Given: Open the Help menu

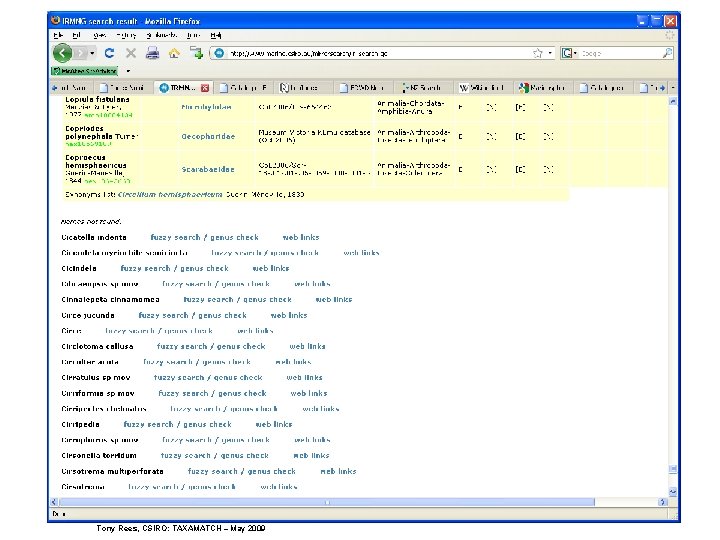Looking at the screenshot, I should point(216,35).
